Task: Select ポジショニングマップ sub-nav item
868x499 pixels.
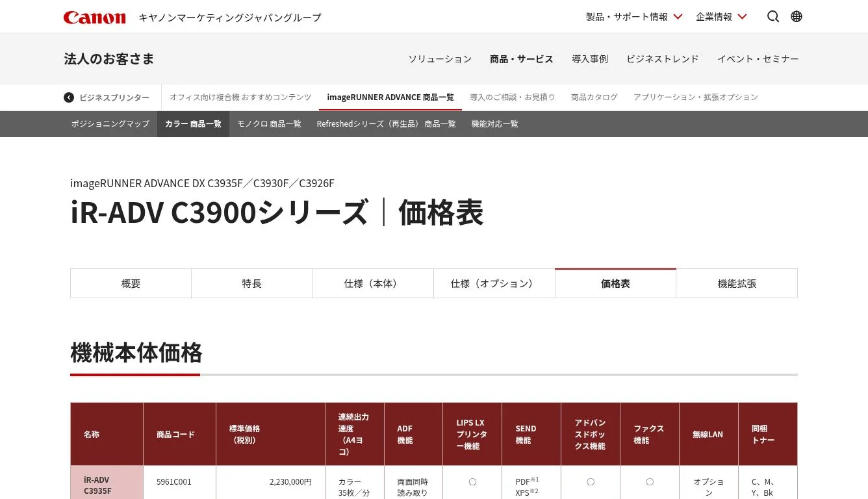Action: 110,124
